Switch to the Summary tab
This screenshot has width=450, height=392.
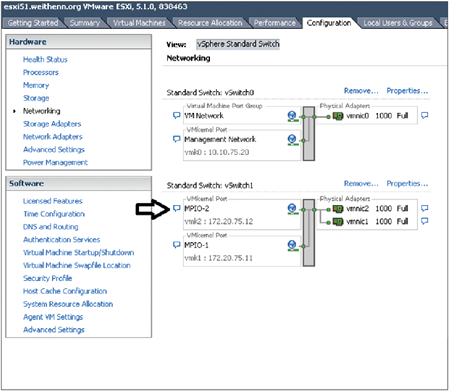coord(85,23)
